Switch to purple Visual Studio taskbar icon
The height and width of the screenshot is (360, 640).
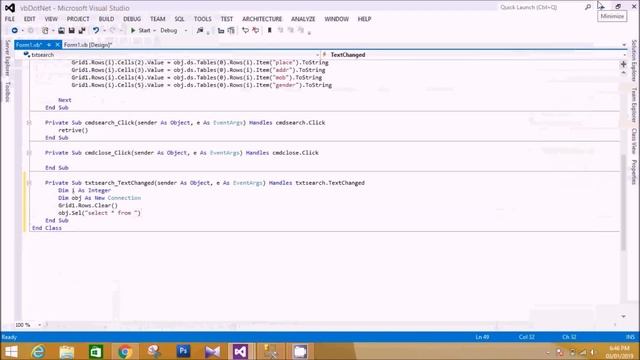[x=240, y=352]
